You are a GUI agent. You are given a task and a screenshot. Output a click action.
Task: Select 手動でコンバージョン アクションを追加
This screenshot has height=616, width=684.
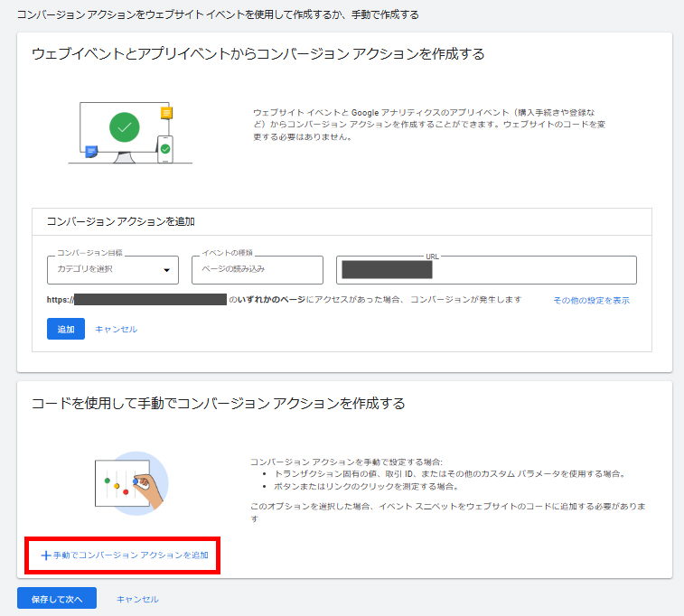[130, 555]
